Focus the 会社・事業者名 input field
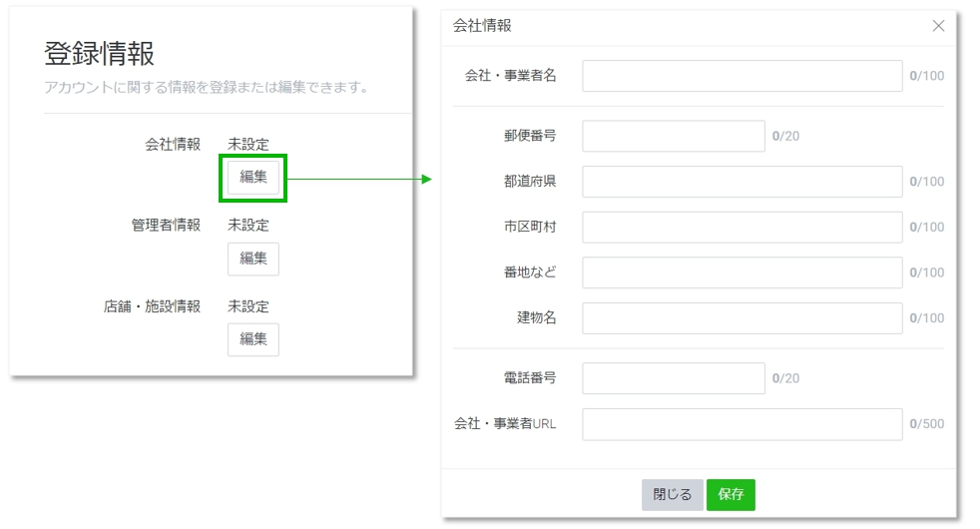Image resolution: width=980 pixels, height=529 pixels. (741, 76)
